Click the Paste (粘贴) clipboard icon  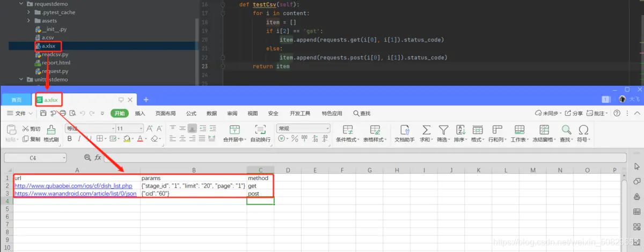(x=11, y=129)
